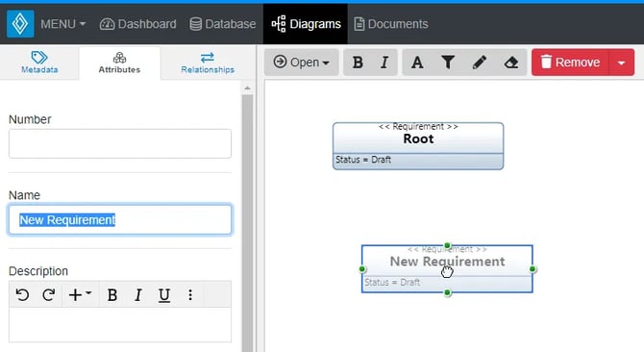Image resolution: width=644 pixels, height=352 pixels.
Task: Click the red Remove button
Action: tap(570, 63)
